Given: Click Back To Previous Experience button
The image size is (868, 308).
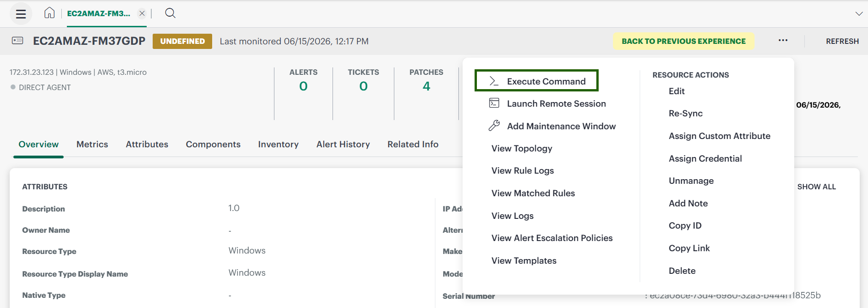Looking at the screenshot, I should point(684,41).
